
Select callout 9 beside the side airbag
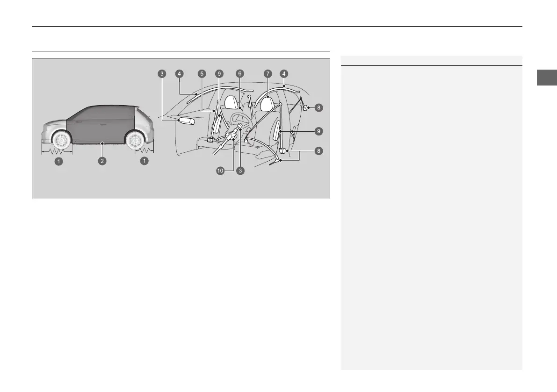click(318, 131)
